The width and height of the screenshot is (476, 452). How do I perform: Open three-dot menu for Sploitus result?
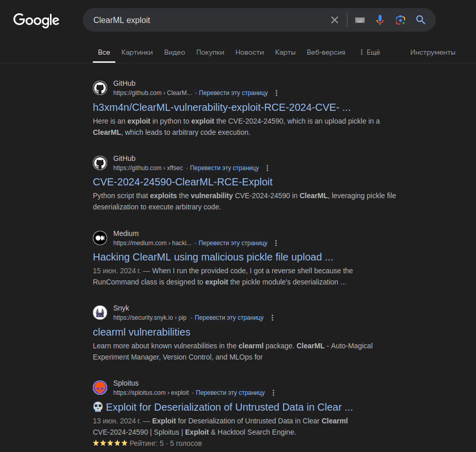[273, 393]
